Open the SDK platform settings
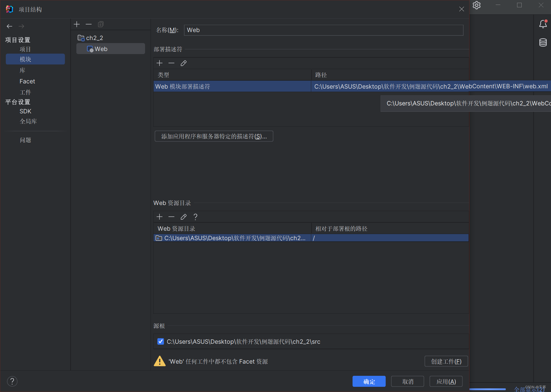The image size is (551, 392). [25, 111]
